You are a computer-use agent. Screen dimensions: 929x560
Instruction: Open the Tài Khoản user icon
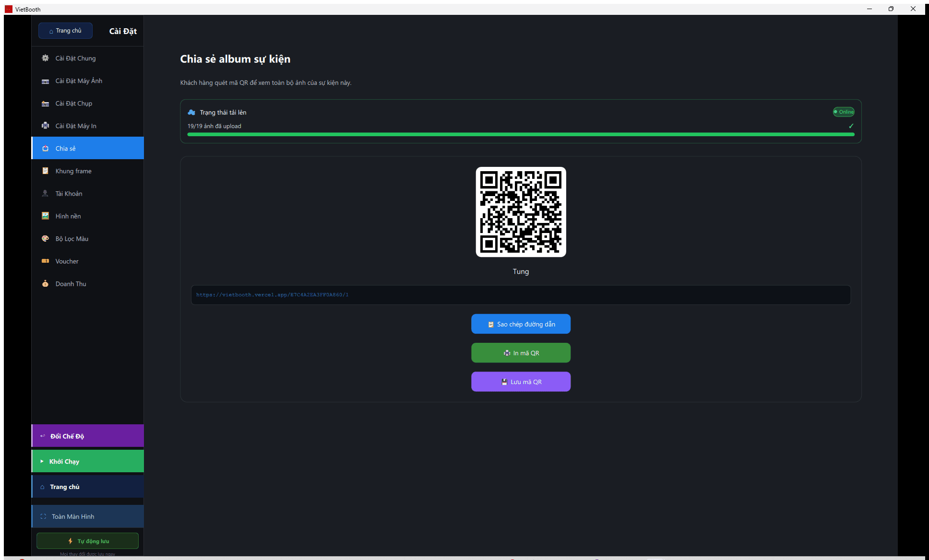point(45,193)
